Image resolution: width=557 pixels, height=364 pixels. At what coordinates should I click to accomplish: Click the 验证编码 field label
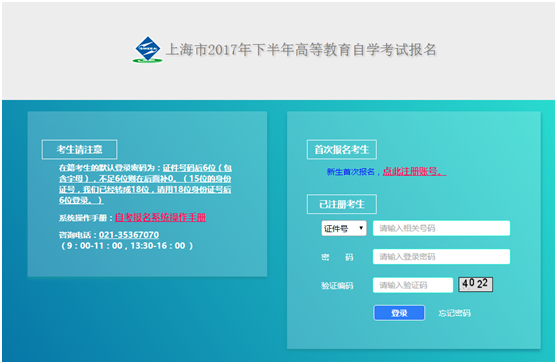click(337, 286)
